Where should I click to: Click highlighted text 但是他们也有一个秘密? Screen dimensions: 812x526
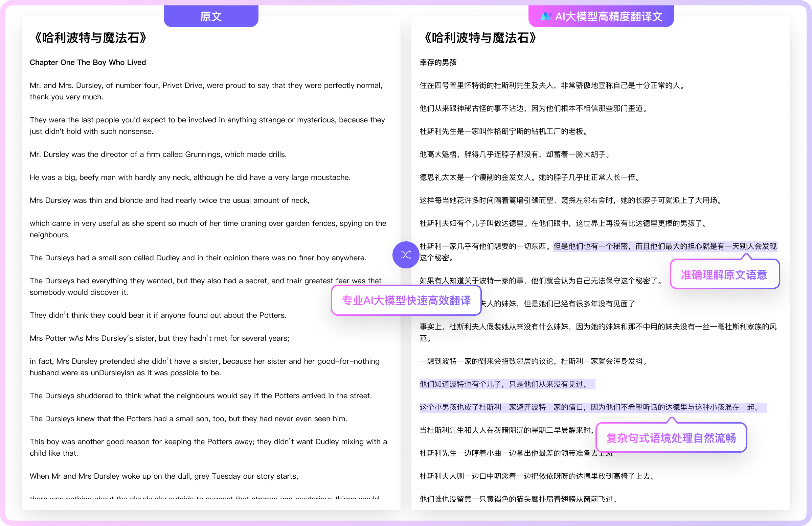[665, 246]
